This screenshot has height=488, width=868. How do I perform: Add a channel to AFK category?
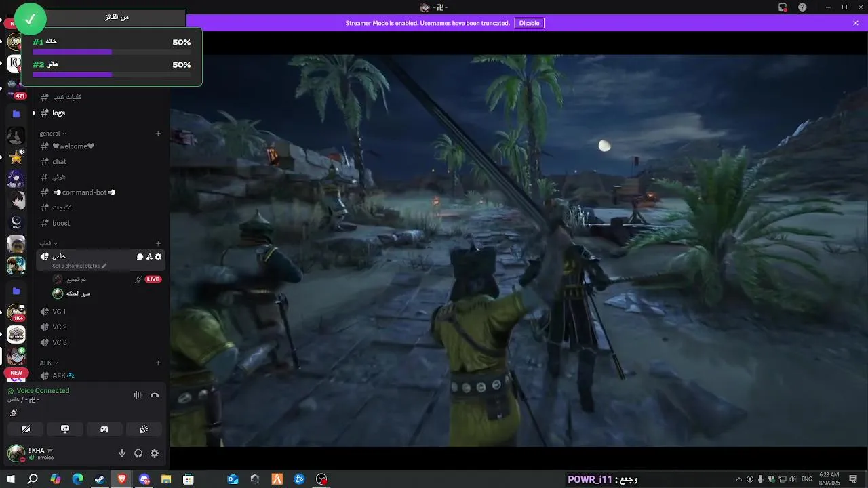coord(158,363)
